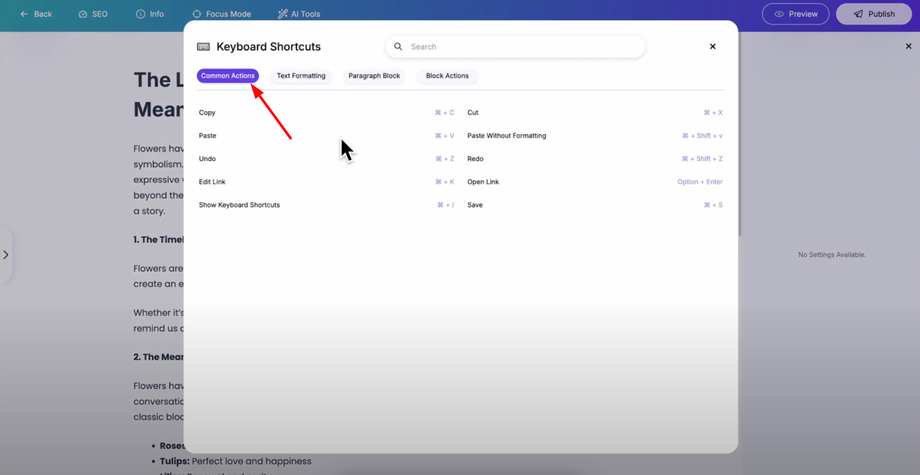Click the Cut shortcut row label
Viewport: 920px width, 475px height.
point(473,113)
